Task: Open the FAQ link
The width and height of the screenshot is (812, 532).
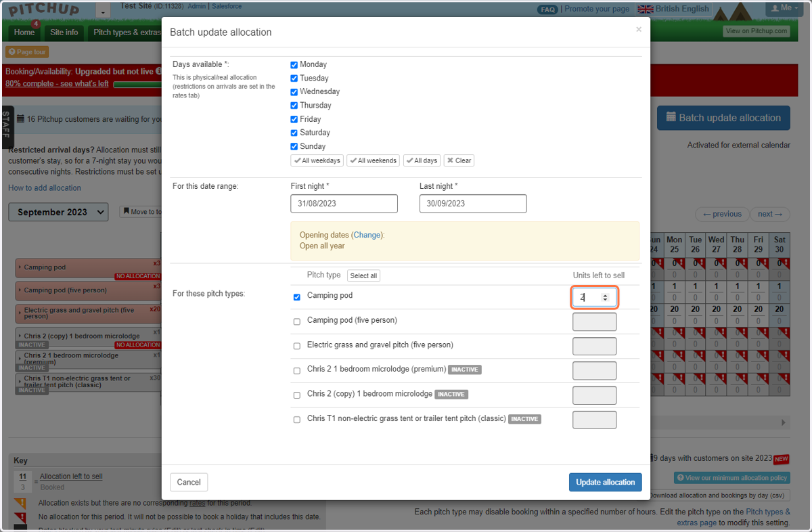Action: coord(547,9)
